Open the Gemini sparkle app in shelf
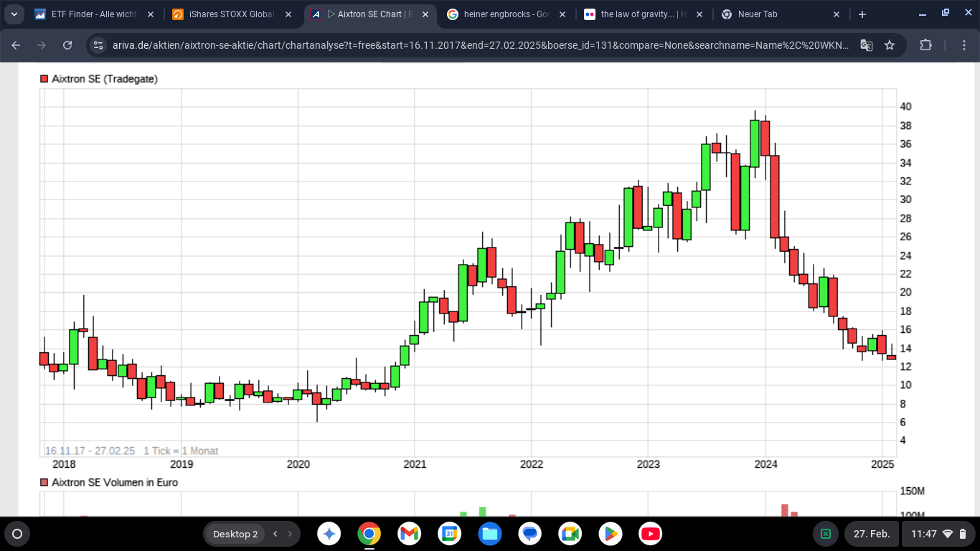The image size is (980, 551). point(330,534)
